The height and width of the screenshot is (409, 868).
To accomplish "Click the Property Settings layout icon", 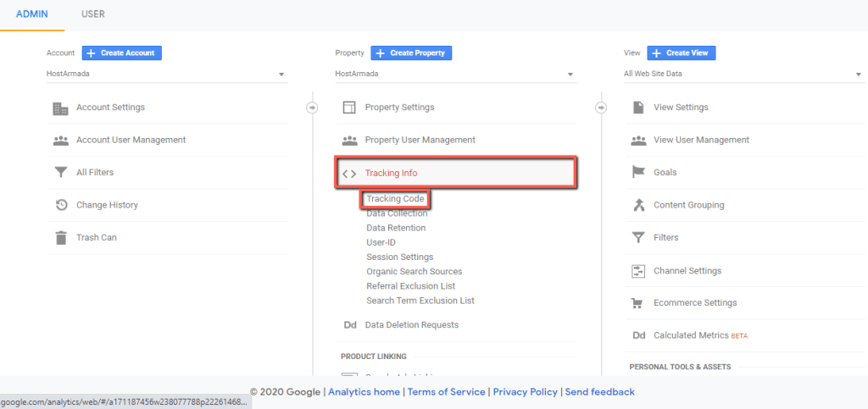I will pyautogui.click(x=348, y=108).
